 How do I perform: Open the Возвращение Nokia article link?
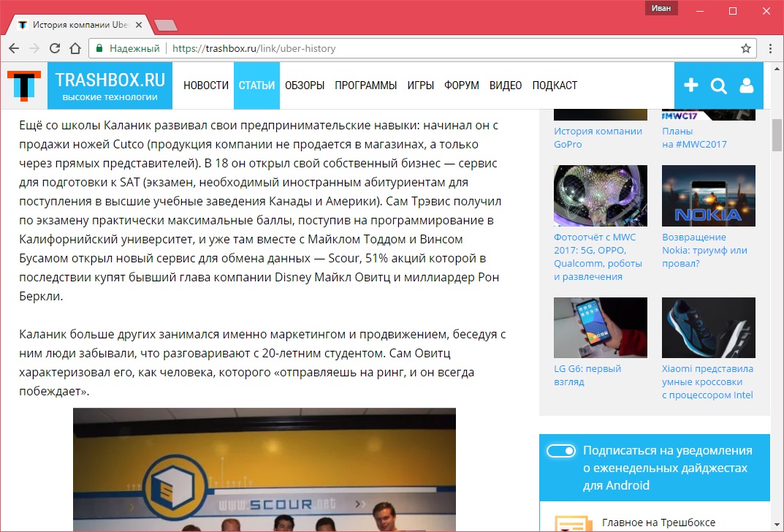tap(704, 250)
